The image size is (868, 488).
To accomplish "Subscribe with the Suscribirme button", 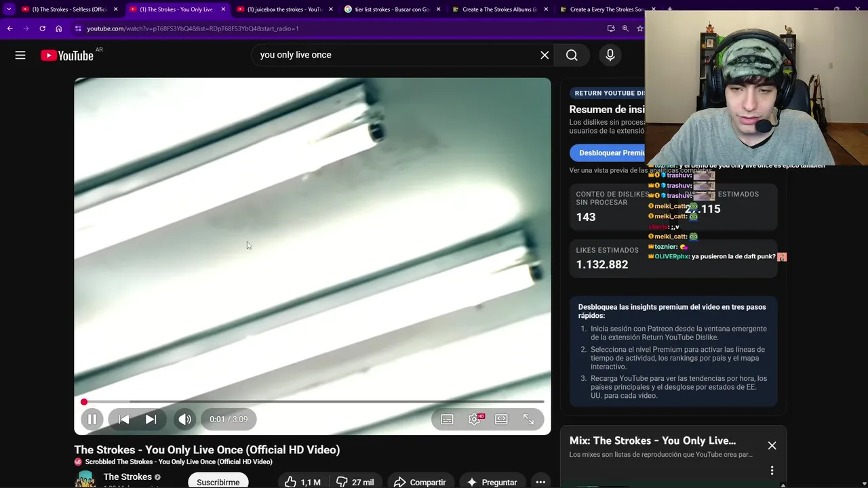I will 218,482.
